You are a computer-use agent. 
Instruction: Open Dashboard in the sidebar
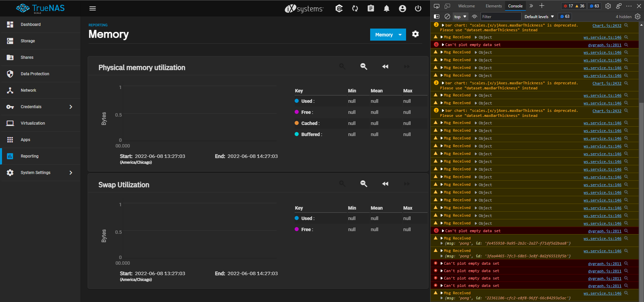[x=41, y=25]
